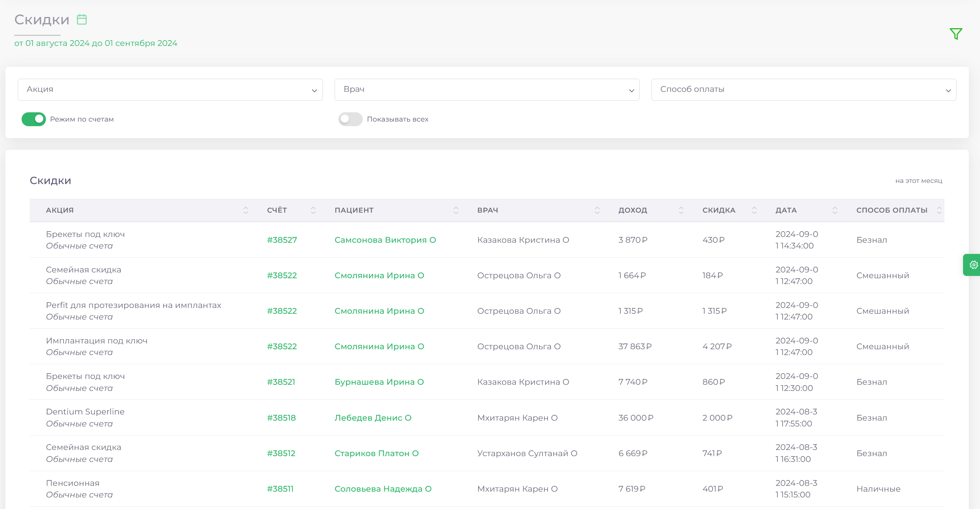
Task: Open patient Смолянина Ирина О in Семейная скидка row
Action: 379,276
